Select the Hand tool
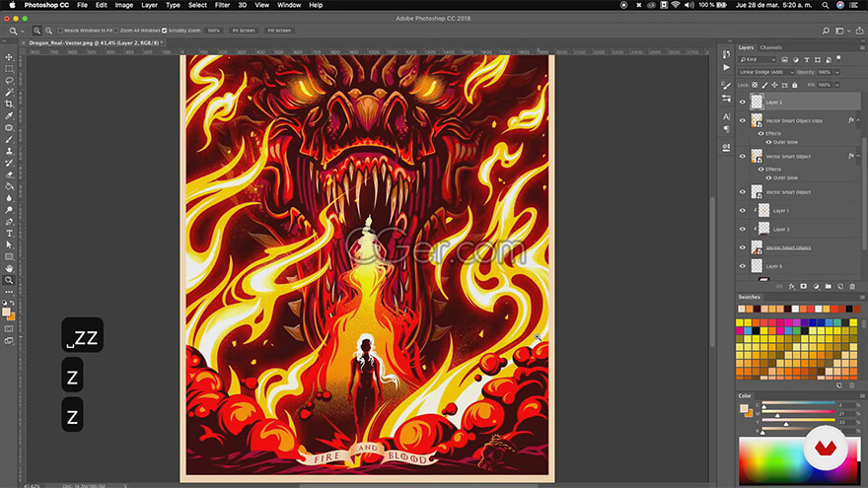Image resolution: width=868 pixels, height=488 pixels. click(9, 269)
